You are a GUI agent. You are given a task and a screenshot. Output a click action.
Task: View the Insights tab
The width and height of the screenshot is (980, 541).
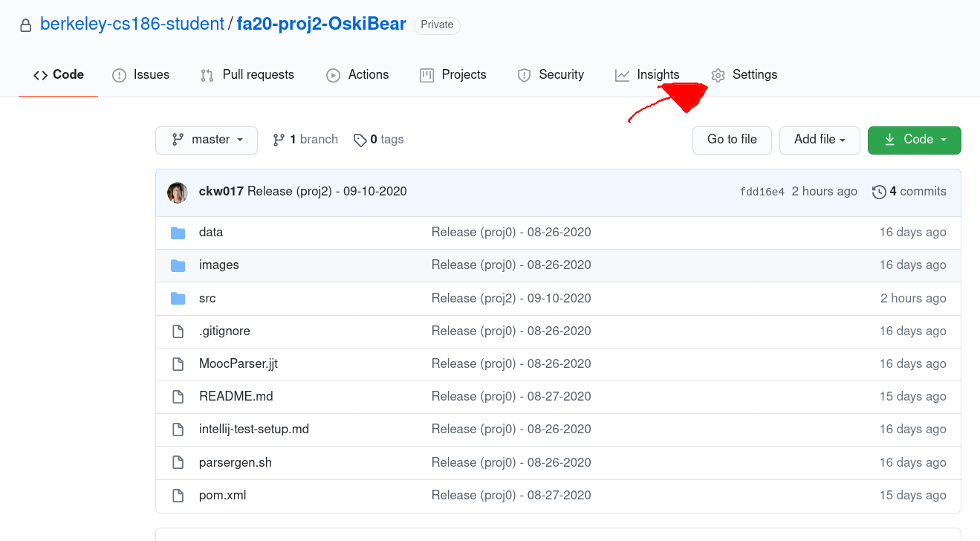click(x=647, y=75)
